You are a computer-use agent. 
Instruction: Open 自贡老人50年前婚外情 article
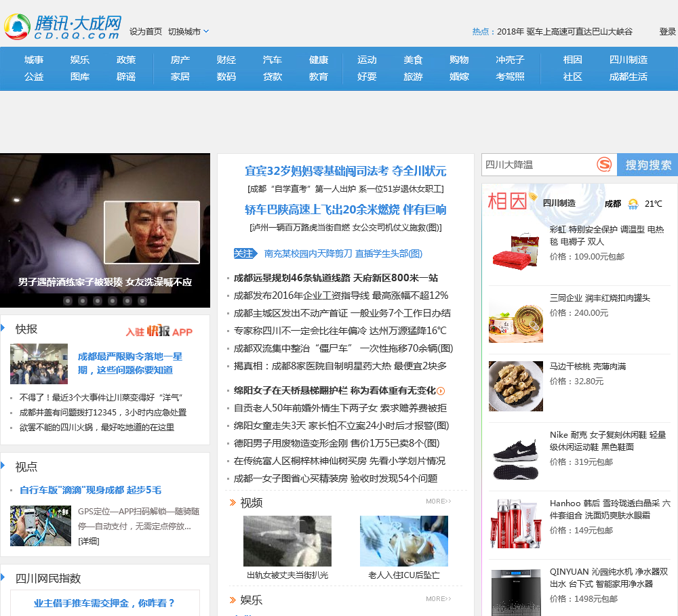pos(340,408)
